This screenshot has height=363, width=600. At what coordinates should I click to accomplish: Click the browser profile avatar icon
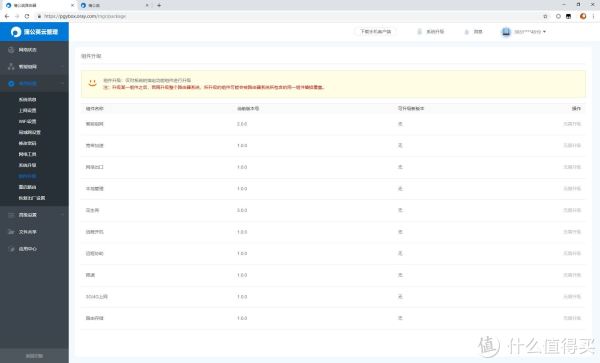(583, 16)
